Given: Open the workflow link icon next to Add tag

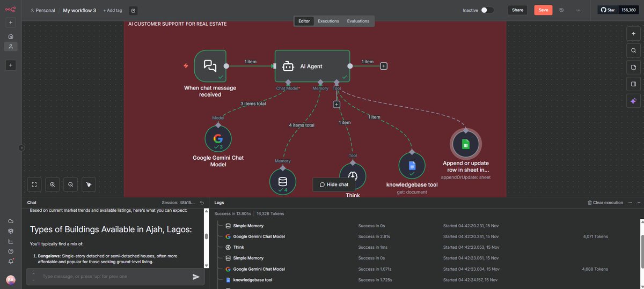Looking at the screenshot, I should 133,10.
